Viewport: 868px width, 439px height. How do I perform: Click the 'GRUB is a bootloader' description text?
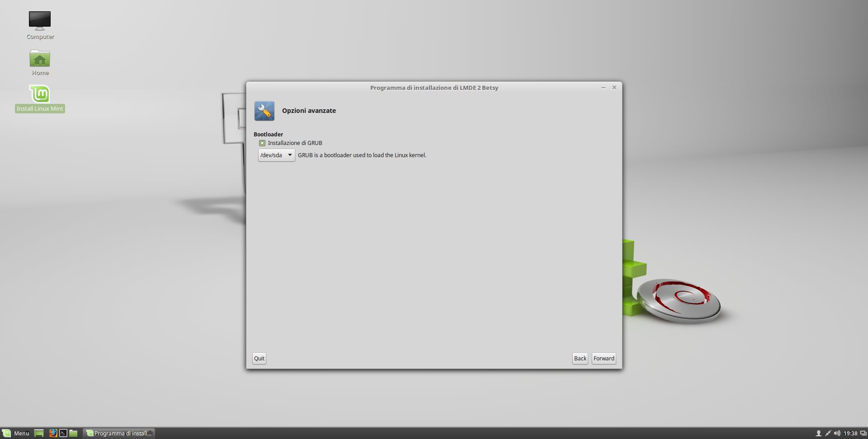[362, 155]
